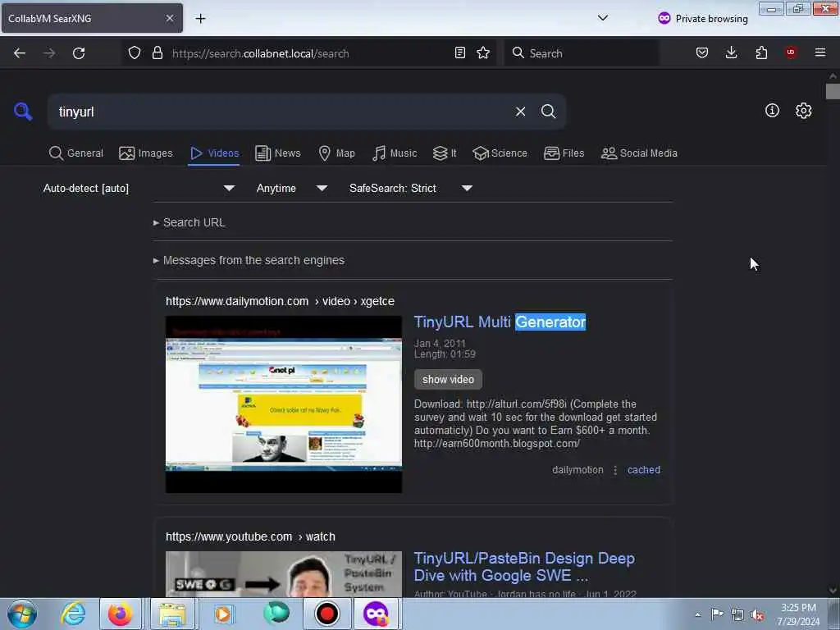Click show video button
840x630 pixels.
[x=448, y=379]
